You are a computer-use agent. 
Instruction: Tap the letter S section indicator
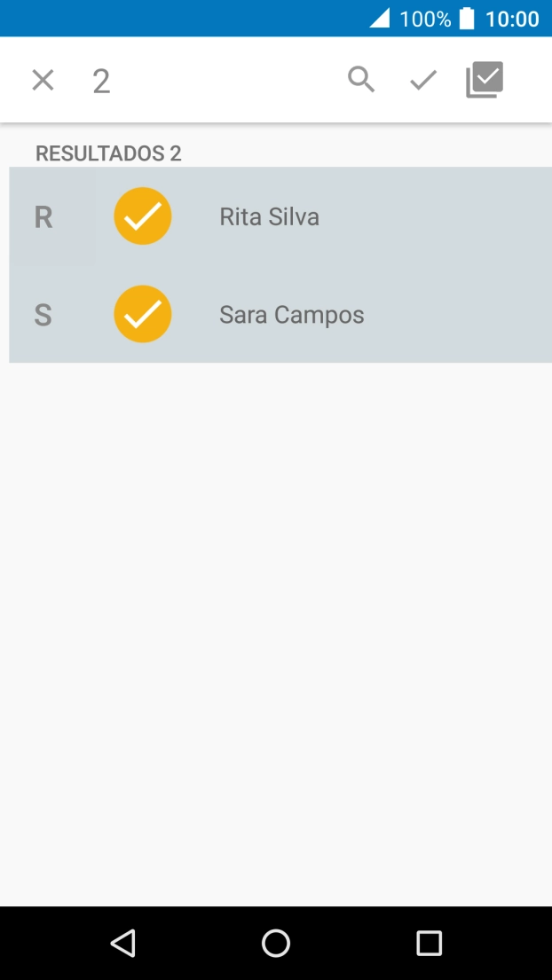click(42, 315)
